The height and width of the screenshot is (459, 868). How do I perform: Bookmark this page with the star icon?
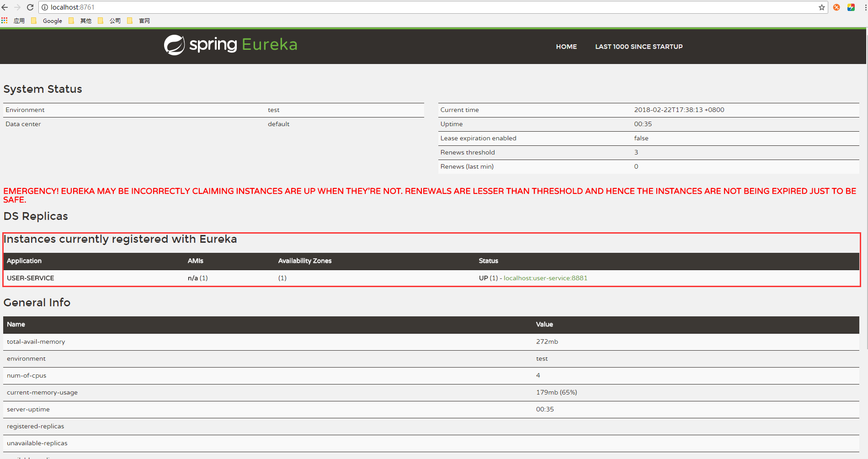coord(821,7)
